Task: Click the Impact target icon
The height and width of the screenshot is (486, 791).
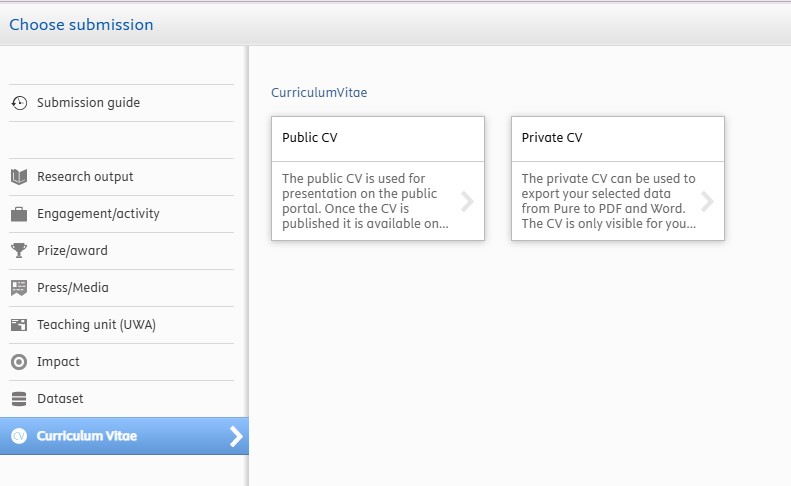Action: point(19,362)
